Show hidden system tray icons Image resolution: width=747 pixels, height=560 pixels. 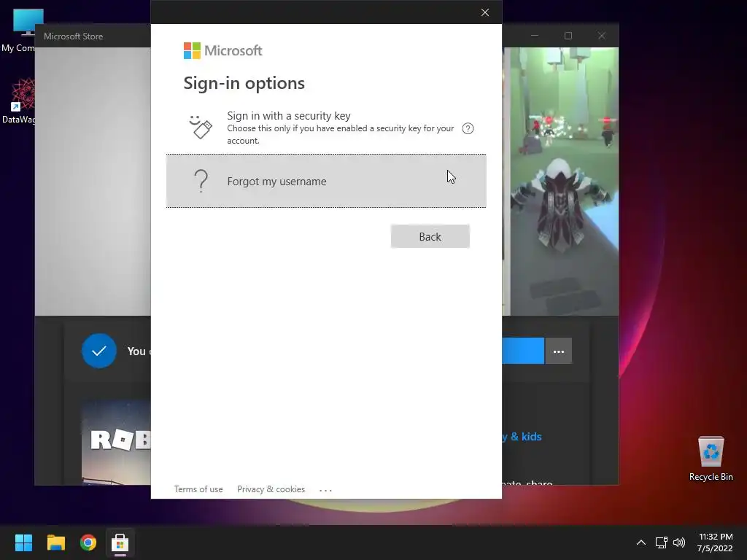coord(641,542)
